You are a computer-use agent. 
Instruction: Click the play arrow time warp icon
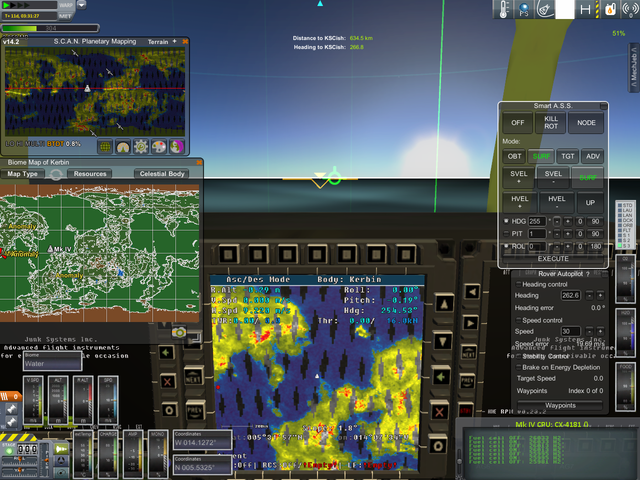(6, 5)
